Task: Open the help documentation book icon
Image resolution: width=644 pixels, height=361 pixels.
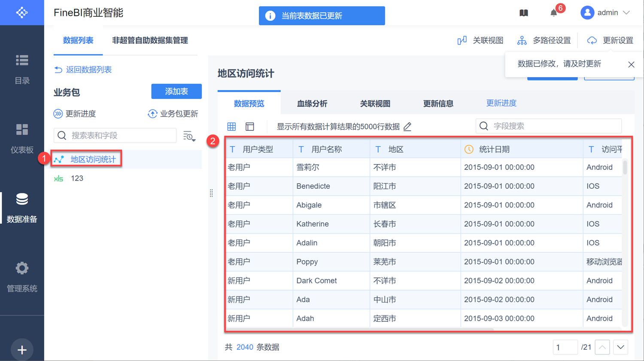Action: pos(523,13)
